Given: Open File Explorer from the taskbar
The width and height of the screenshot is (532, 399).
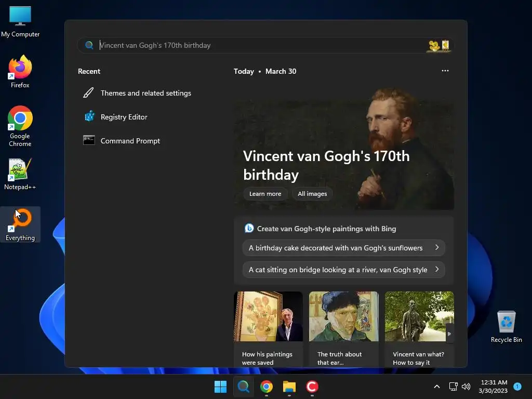Looking at the screenshot, I should [289, 387].
